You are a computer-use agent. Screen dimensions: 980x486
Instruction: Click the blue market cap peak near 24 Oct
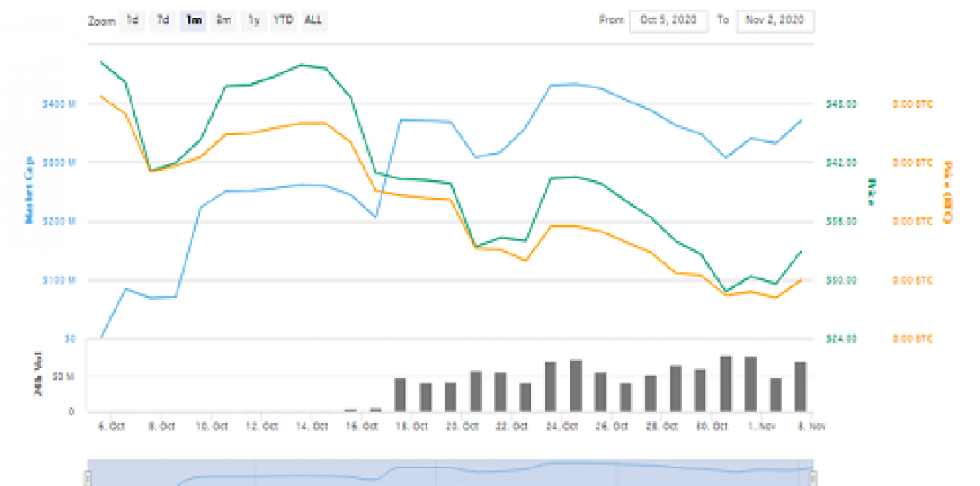point(575,84)
